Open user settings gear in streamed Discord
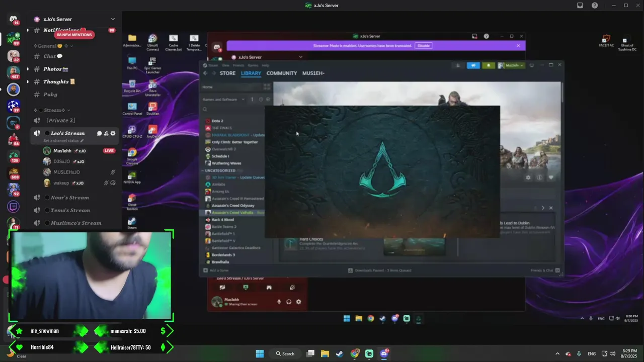The height and width of the screenshot is (362, 644). (x=298, y=302)
